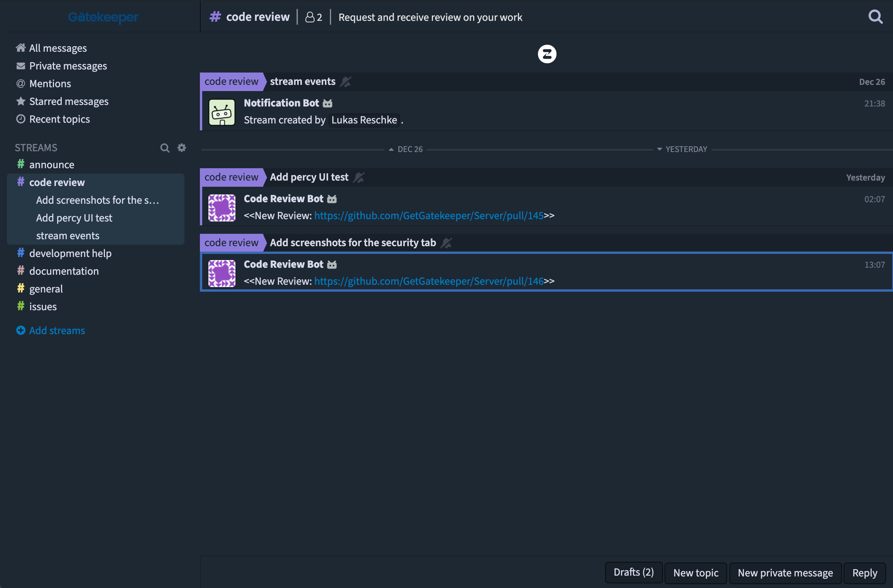Click the streams filter search icon

pos(165,148)
